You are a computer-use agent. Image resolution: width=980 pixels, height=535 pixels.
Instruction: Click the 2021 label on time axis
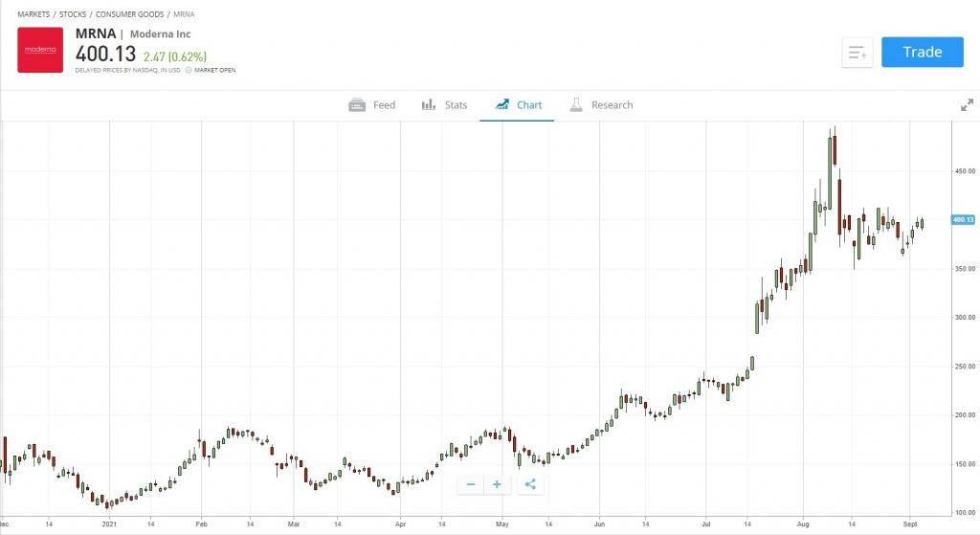(x=110, y=524)
